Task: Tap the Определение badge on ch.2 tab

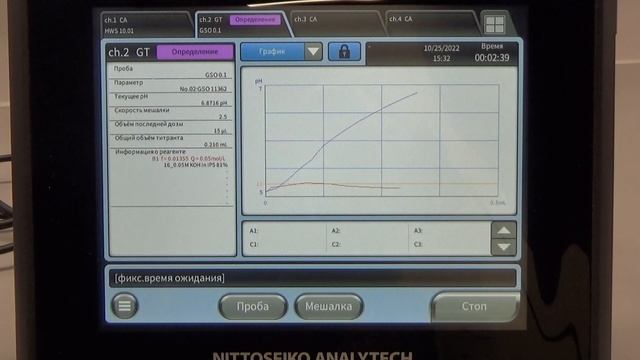Action: [255, 20]
